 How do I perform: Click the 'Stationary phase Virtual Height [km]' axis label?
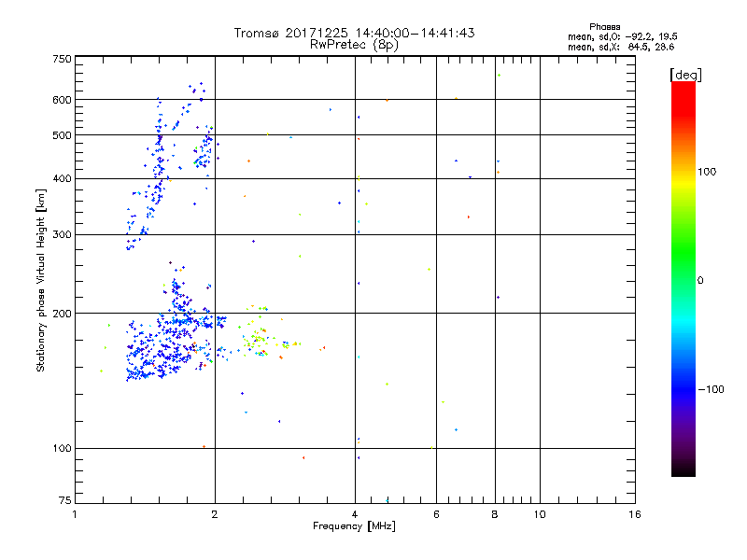40,280
